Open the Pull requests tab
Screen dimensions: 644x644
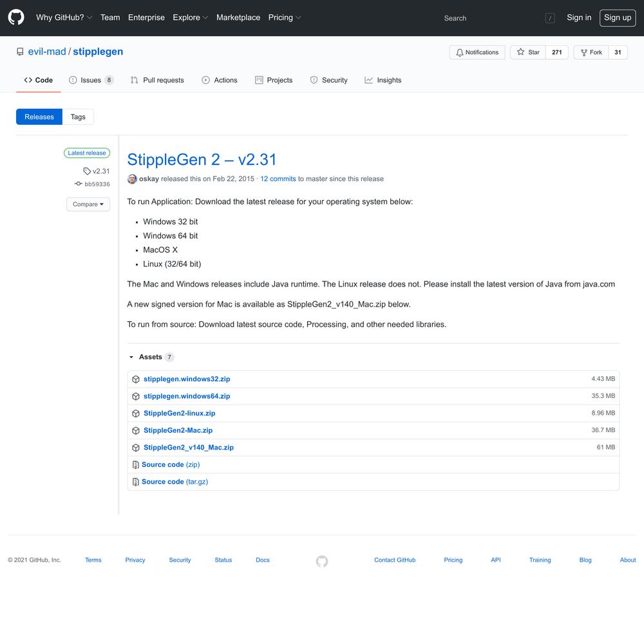(157, 80)
